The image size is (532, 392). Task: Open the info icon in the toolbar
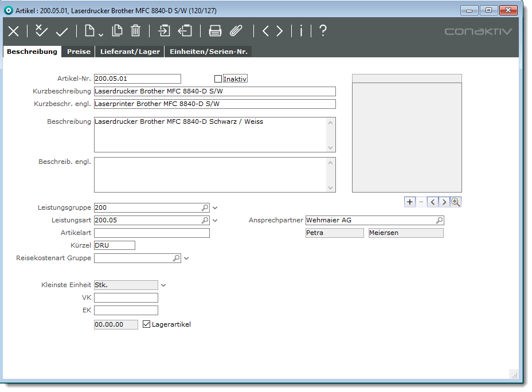click(301, 31)
